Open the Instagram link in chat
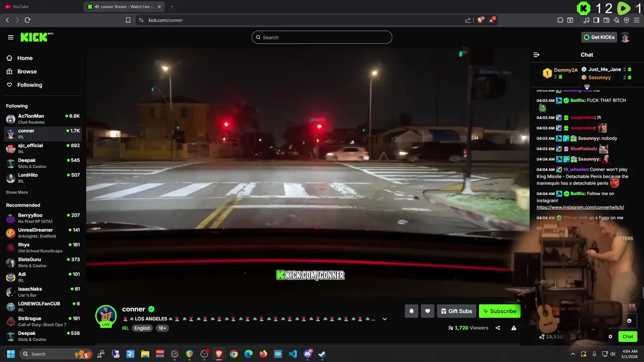644x362 pixels. [580, 207]
